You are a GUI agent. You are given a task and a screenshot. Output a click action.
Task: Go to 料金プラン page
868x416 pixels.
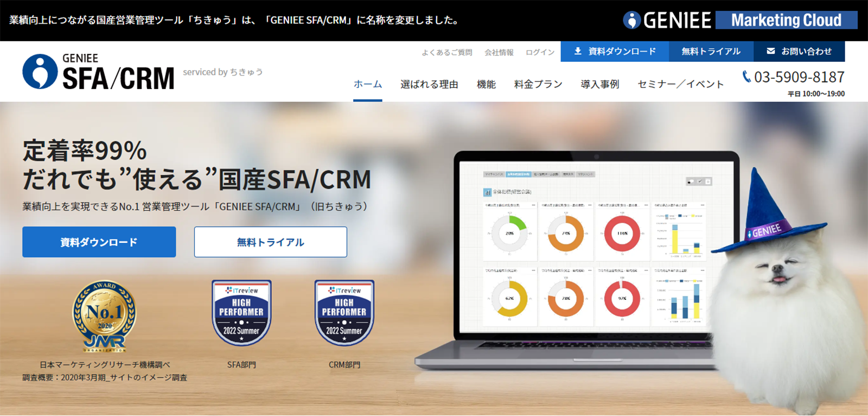[538, 84]
